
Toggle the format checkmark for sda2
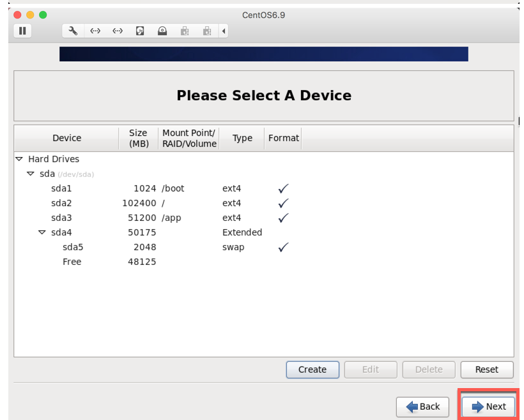tap(282, 203)
